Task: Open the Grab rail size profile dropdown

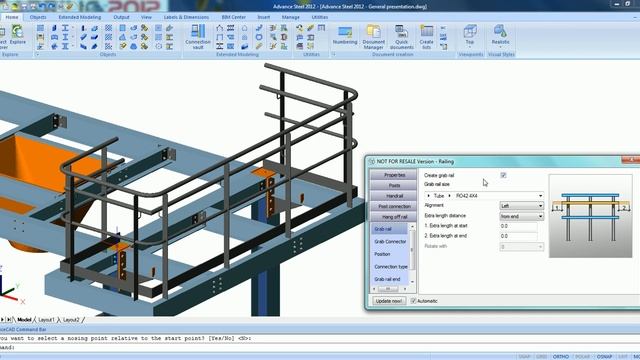Action: [540, 196]
